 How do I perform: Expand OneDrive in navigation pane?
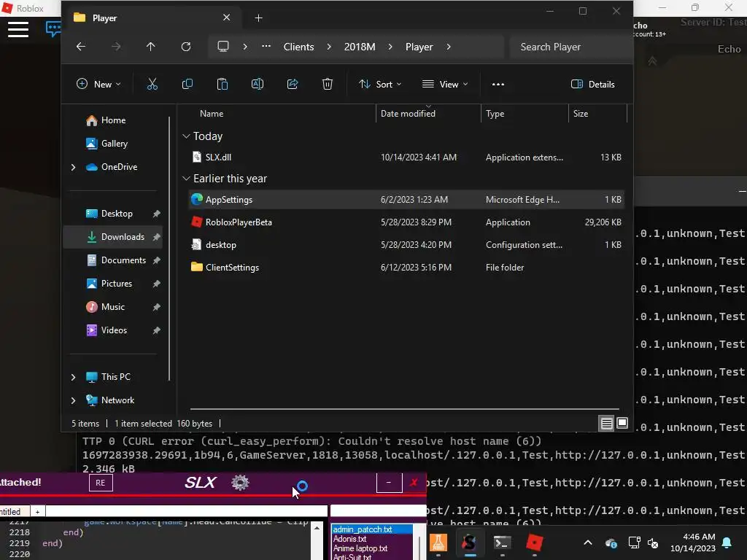[x=73, y=167]
